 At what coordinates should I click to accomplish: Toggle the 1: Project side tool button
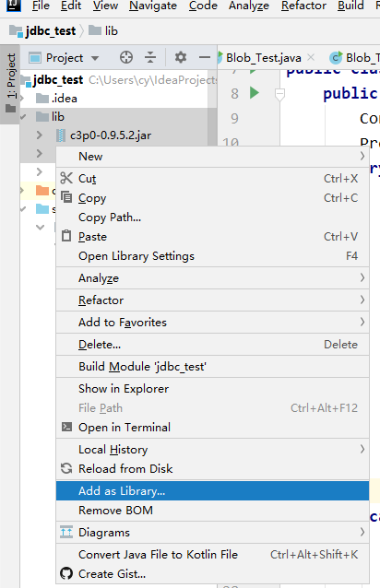click(11, 83)
